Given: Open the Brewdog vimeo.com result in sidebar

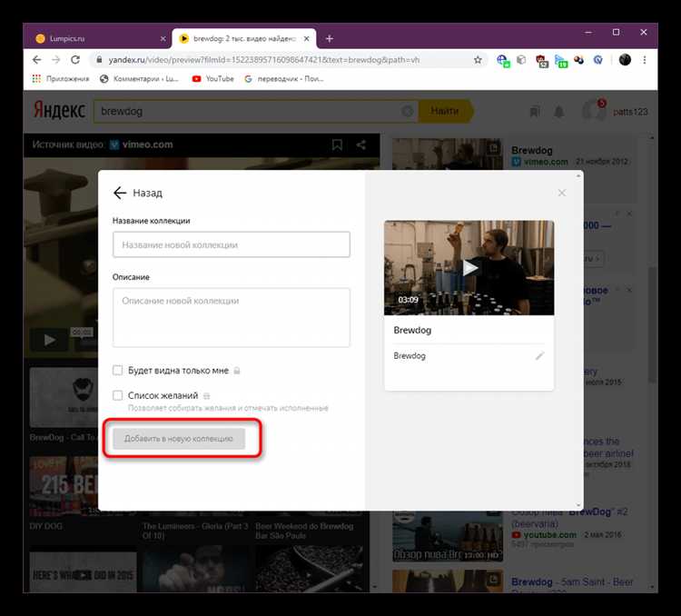Looking at the screenshot, I should (x=531, y=151).
